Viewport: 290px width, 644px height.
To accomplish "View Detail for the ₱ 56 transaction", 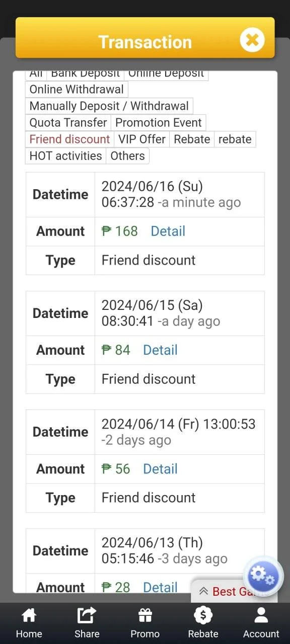I will [160, 469].
